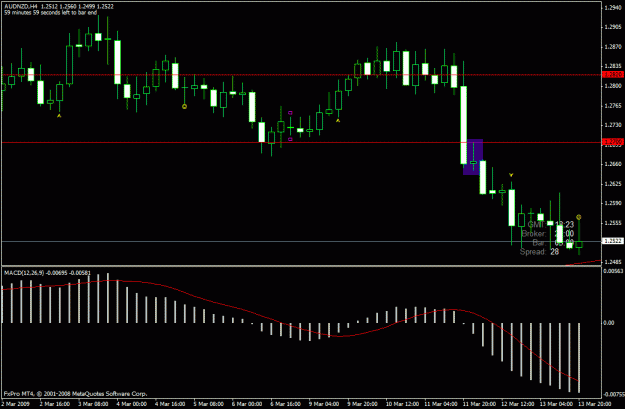Click the most recent MACD histogram bar

579,357
